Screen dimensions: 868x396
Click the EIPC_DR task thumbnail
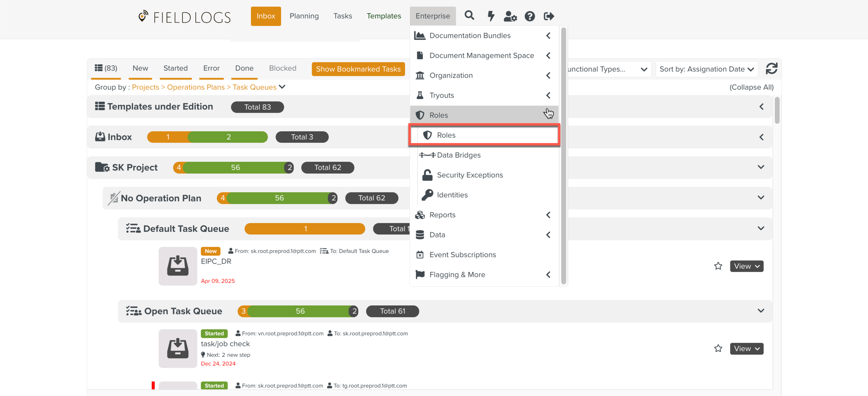pos(178,266)
